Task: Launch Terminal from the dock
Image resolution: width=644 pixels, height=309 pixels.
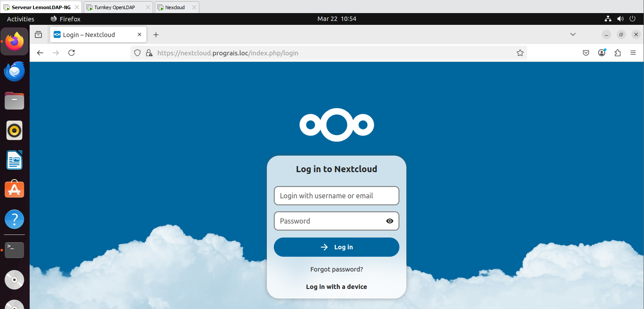Action: pos(14,250)
